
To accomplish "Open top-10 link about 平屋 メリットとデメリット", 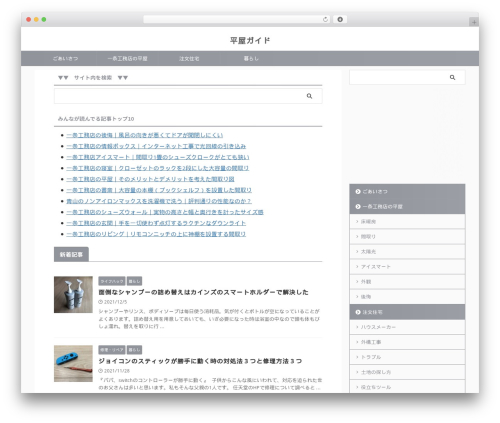I will [x=150, y=179].
